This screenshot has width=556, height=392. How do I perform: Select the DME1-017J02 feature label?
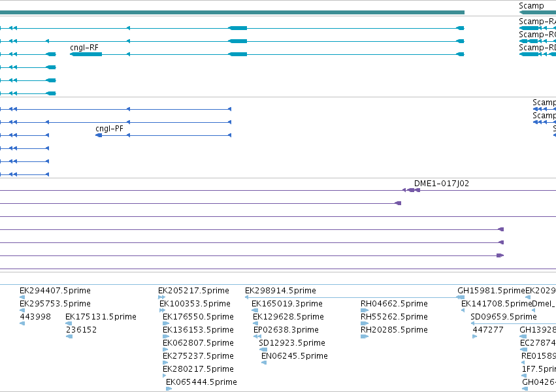(442, 183)
